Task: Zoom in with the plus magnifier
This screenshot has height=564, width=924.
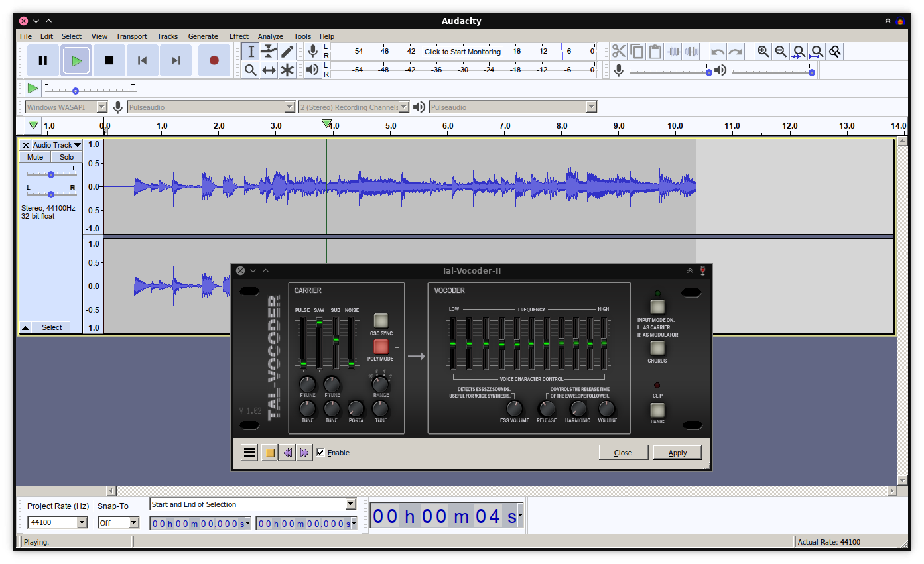Action: pos(763,52)
